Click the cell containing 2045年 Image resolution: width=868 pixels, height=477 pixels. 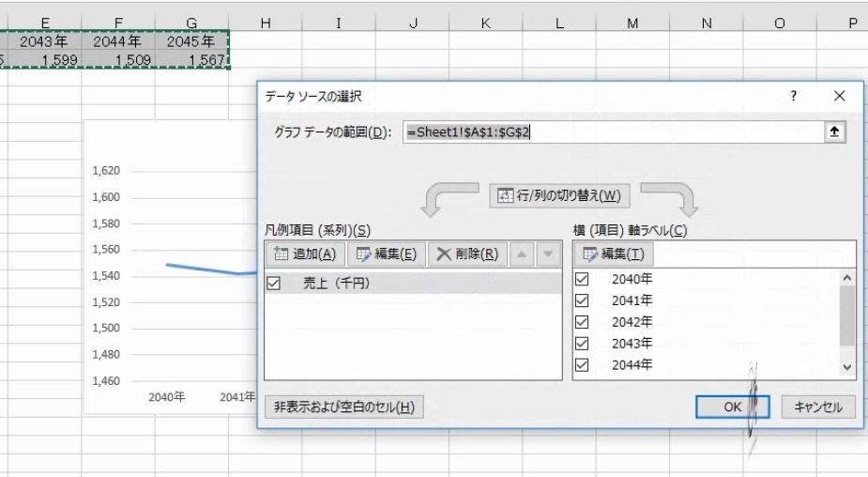191,41
